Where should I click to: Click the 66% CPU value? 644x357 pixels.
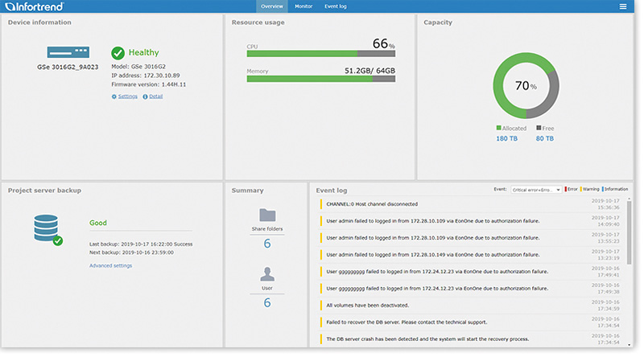(384, 43)
